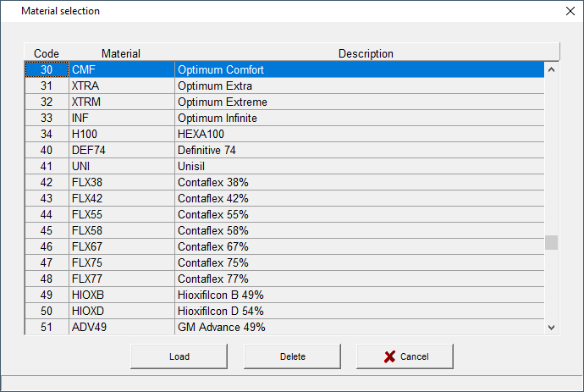Image resolution: width=584 pixels, height=392 pixels.
Task: Select the Contaflex 58% description
Action: 360,230
